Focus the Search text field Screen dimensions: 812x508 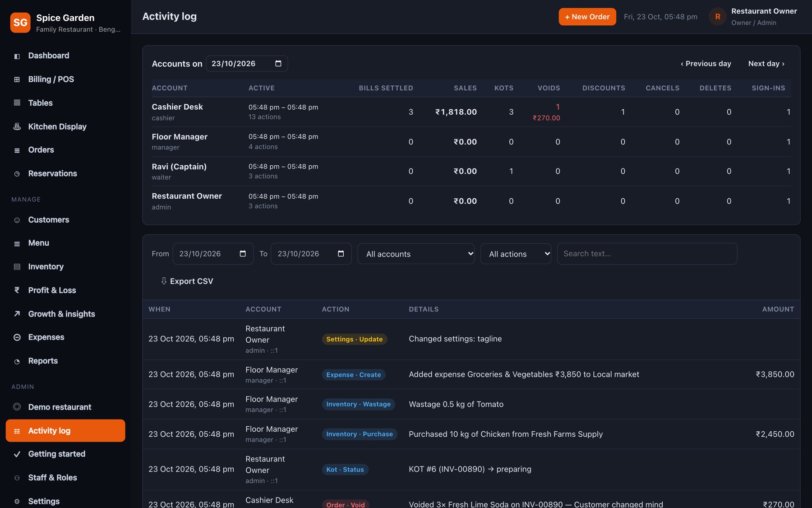pos(647,254)
